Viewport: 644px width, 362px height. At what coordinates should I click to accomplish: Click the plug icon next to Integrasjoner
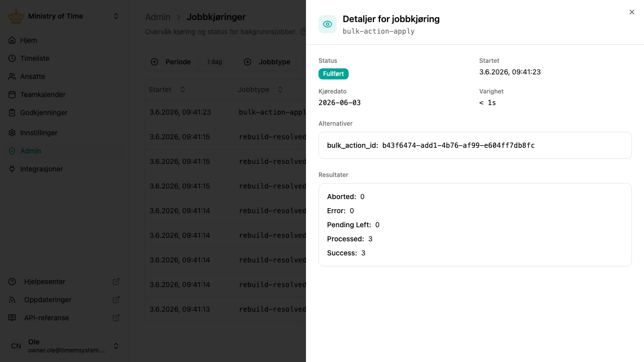pyautogui.click(x=12, y=169)
